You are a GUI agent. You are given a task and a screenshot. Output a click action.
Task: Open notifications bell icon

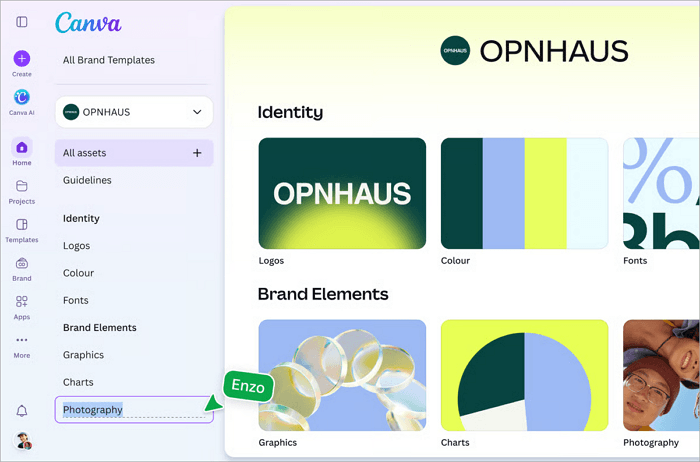tap(21, 411)
